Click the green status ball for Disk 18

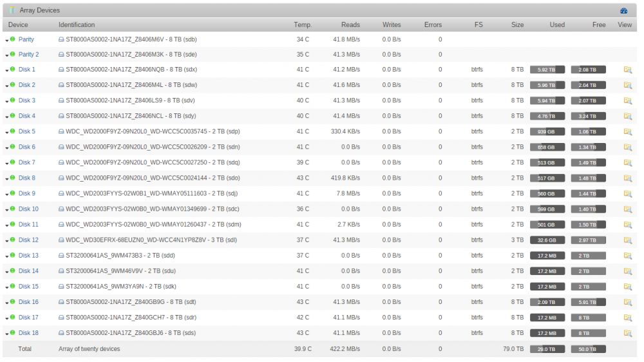pyautogui.click(x=13, y=332)
